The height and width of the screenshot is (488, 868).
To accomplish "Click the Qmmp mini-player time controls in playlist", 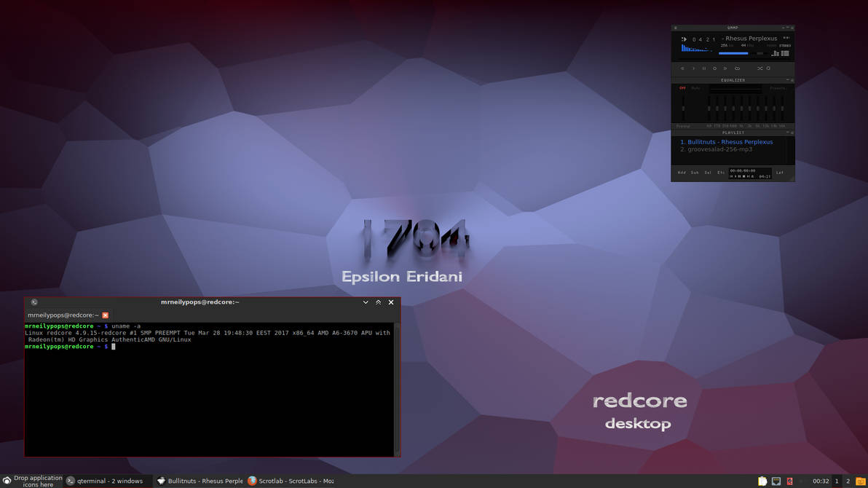I will (x=750, y=173).
